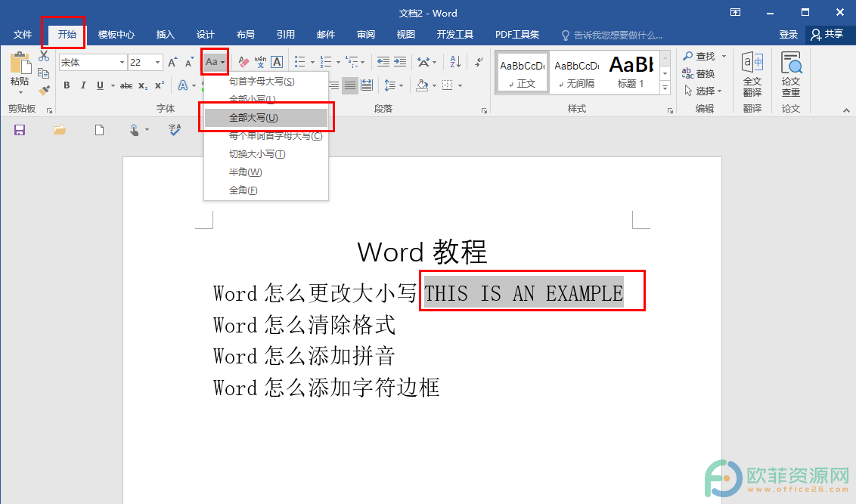Viewport: 856px width, 504px height.
Task: Apply the No Spacing (无间隔) style
Action: pos(576,73)
